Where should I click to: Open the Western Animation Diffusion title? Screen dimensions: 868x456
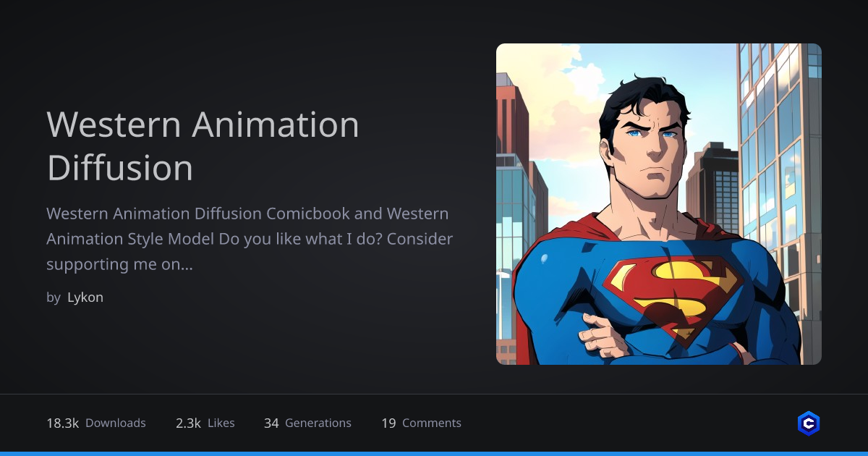(203, 145)
